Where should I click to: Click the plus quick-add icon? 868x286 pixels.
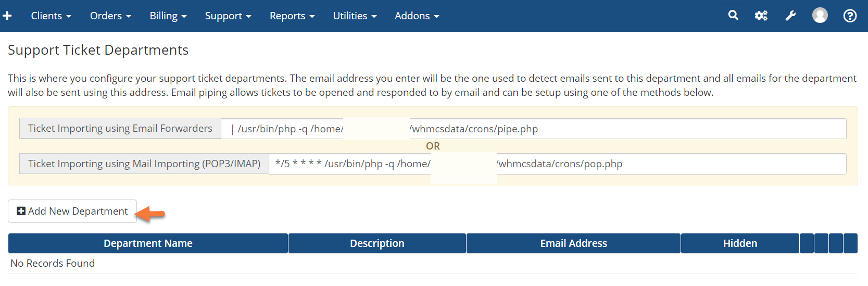(7, 16)
